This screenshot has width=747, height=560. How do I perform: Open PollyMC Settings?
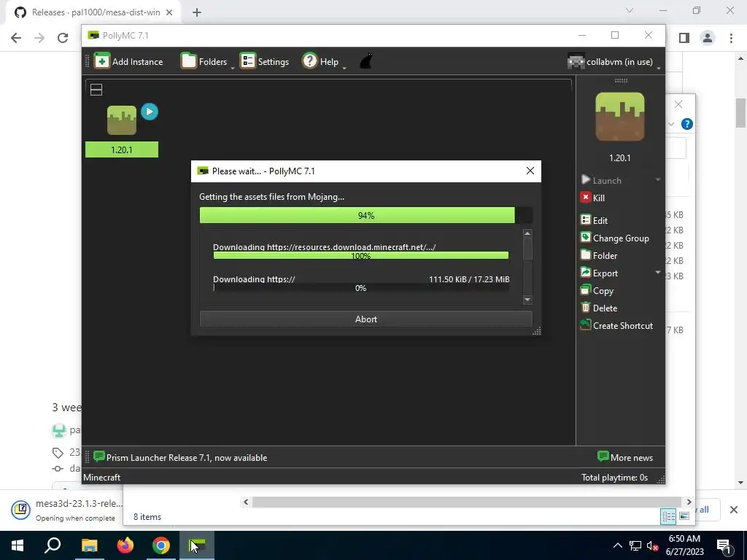coord(264,61)
